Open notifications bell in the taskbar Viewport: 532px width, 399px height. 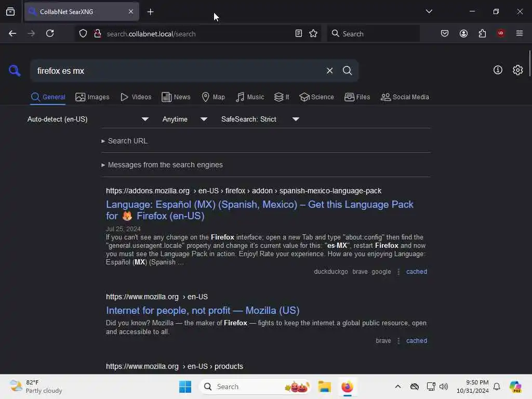pyautogui.click(x=497, y=387)
